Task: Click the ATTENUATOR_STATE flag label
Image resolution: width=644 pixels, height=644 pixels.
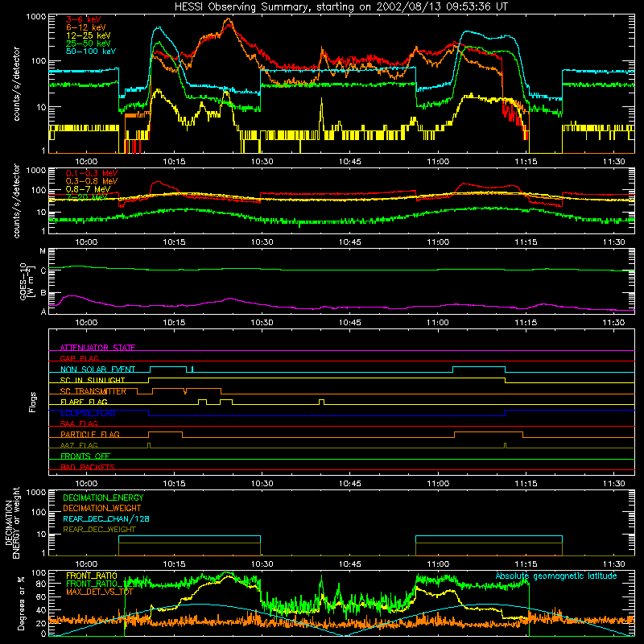Action: [x=97, y=348]
